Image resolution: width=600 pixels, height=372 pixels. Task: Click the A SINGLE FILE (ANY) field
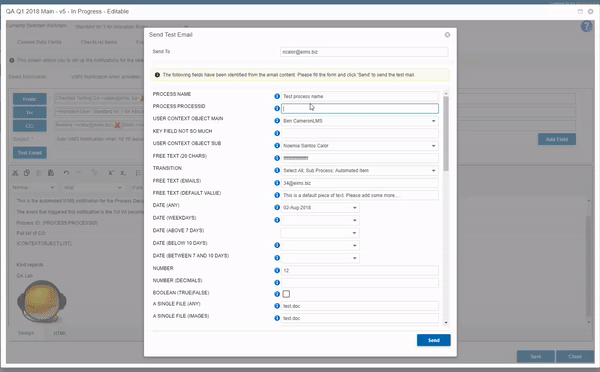tap(360, 306)
